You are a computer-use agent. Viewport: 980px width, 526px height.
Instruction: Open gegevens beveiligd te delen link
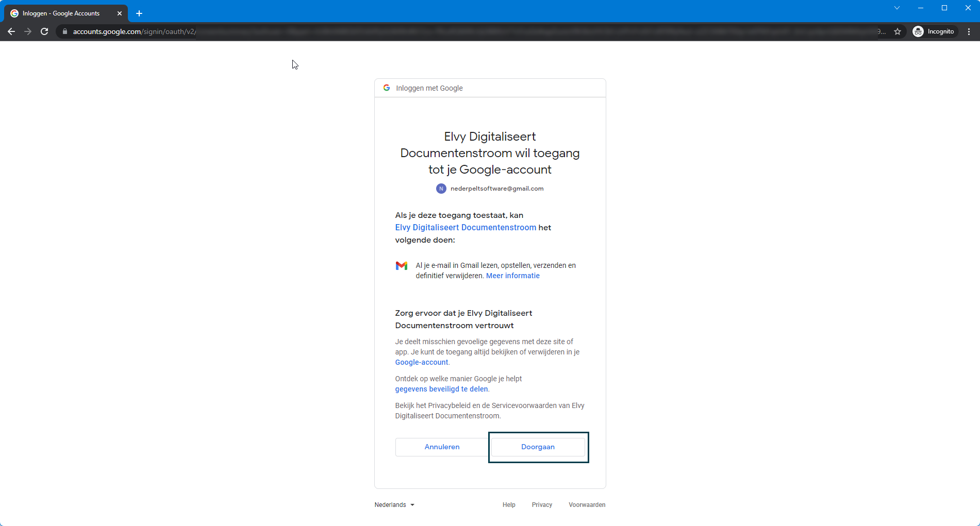(441, 389)
